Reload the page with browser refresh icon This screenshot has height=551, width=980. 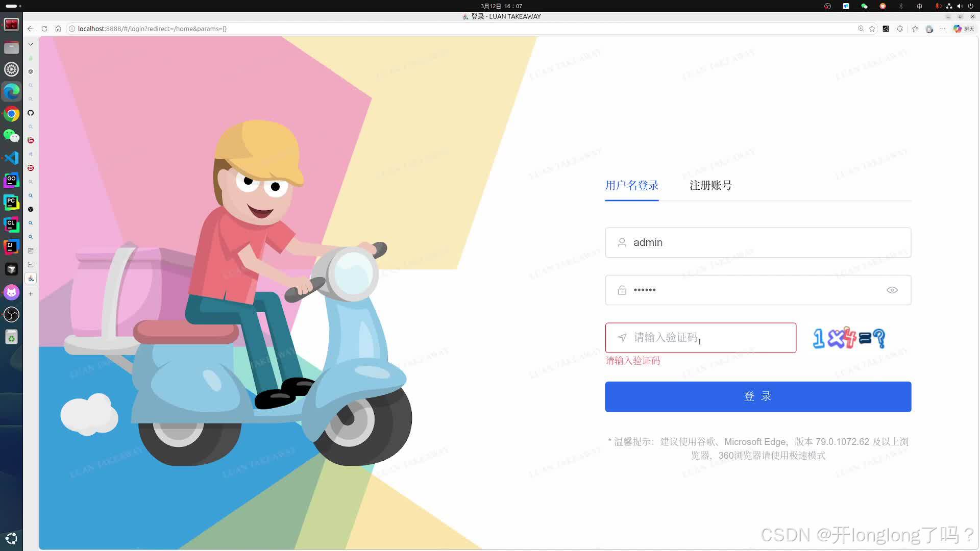pyautogui.click(x=44, y=29)
